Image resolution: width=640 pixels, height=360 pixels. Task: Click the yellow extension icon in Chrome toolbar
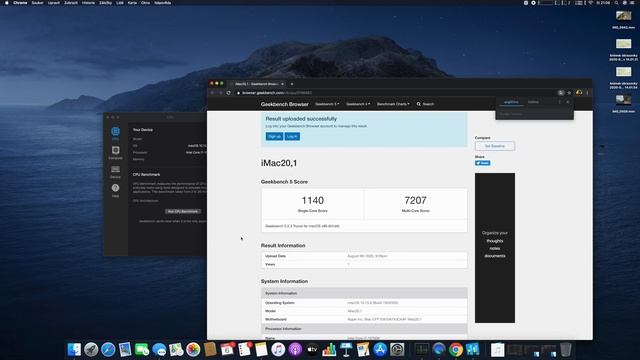[579, 93]
